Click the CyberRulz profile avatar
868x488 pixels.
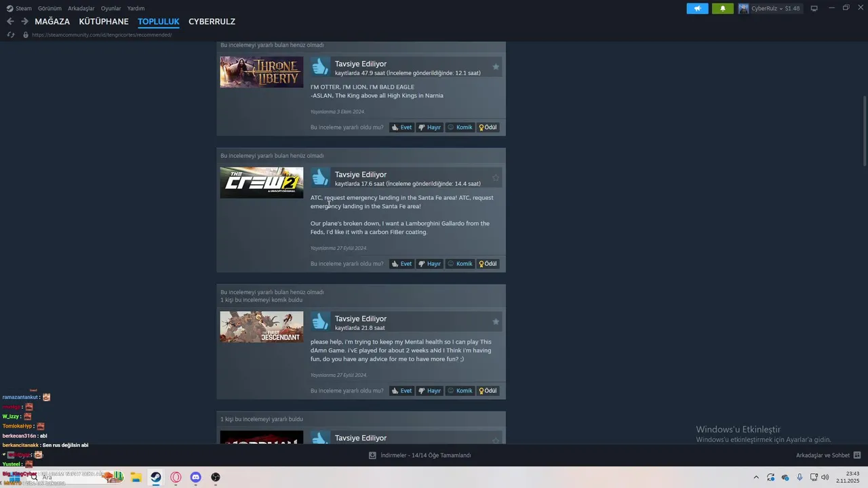pos(744,8)
